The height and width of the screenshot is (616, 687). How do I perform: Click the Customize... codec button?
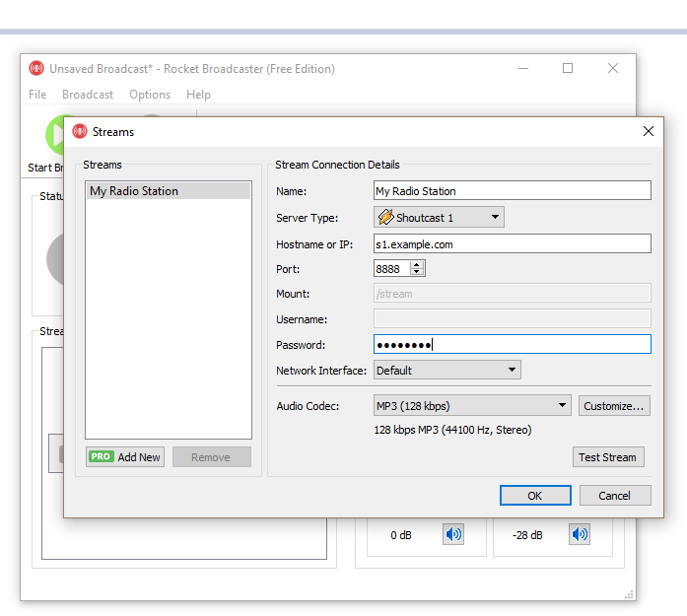pyautogui.click(x=614, y=406)
